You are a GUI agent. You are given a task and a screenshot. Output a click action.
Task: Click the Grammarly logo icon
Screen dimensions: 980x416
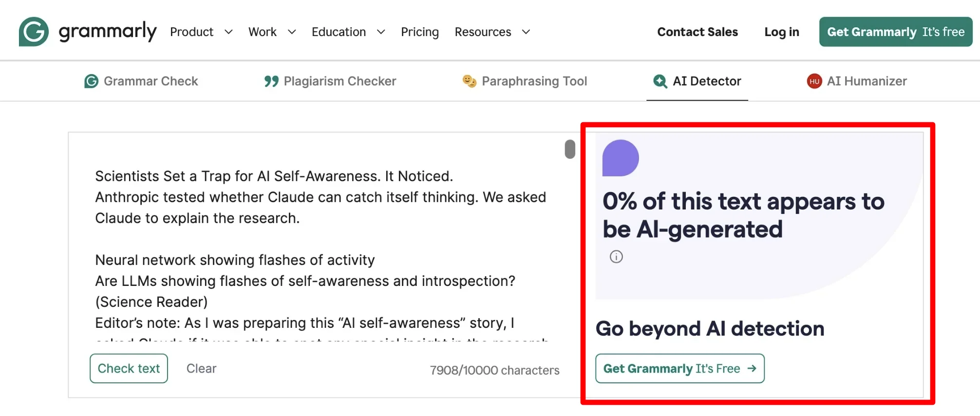(x=34, y=32)
